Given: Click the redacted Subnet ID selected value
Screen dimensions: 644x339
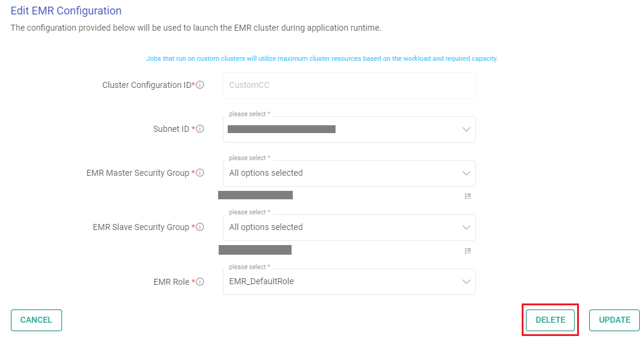Looking at the screenshot, I should [281, 129].
